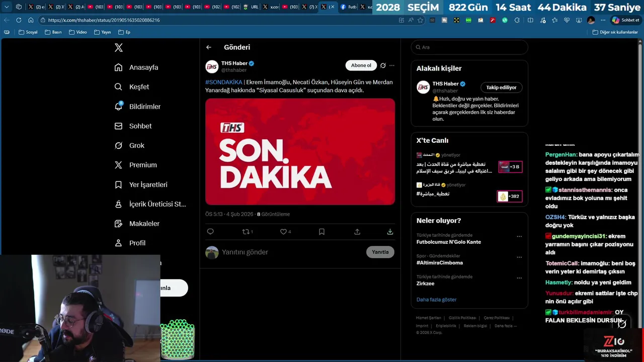The width and height of the screenshot is (644, 362).
Task: Click the Ara search box
Action: tap(469, 47)
